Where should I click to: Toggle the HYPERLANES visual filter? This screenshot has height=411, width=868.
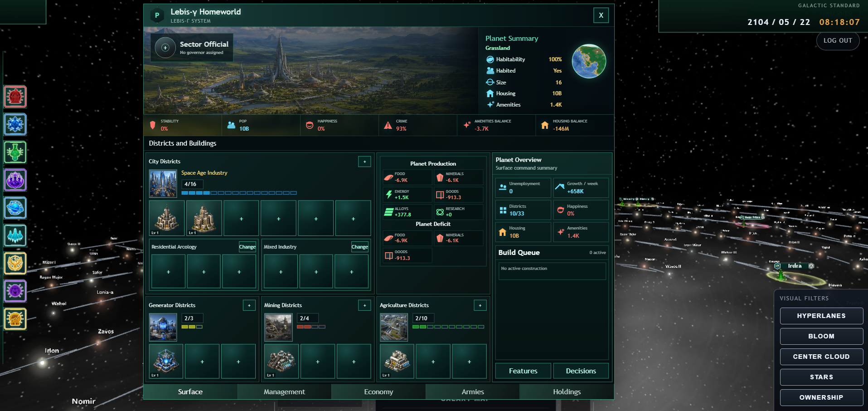point(821,316)
